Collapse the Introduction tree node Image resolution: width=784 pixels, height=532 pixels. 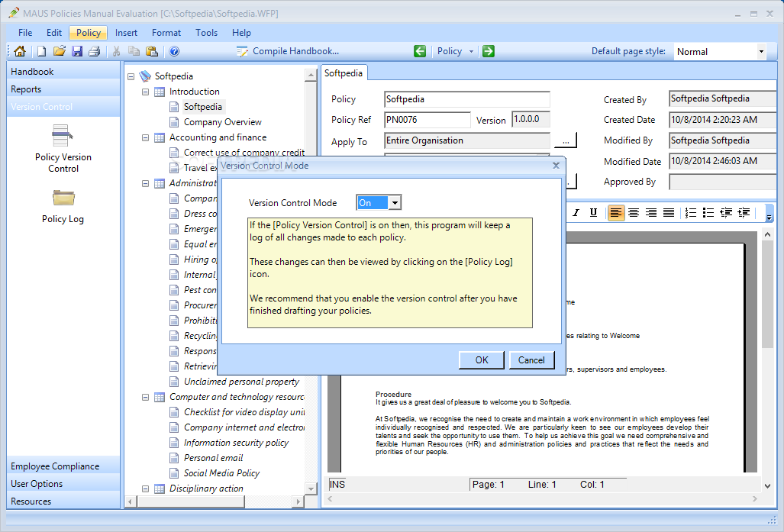pyautogui.click(x=146, y=92)
